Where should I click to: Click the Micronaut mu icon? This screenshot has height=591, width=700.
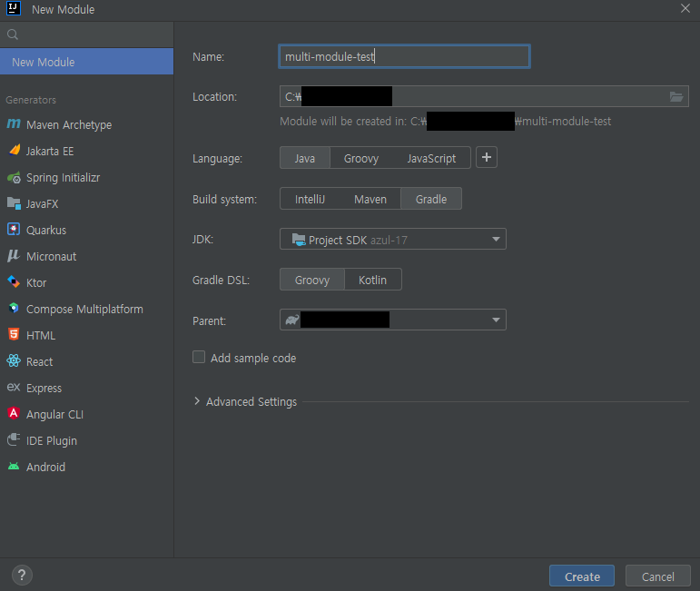coord(14,256)
